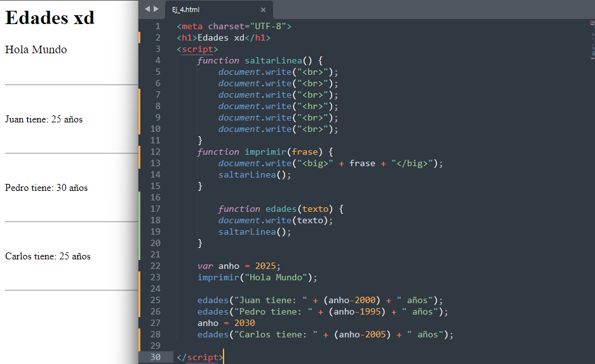Click the tab navigate back arrow
The image size is (595, 364).
(x=147, y=9)
